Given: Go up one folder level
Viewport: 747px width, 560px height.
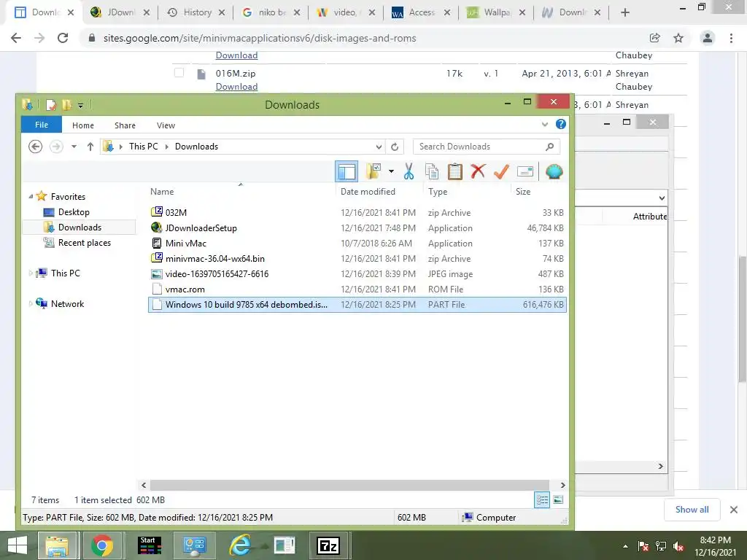Looking at the screenshot, I should click(90, 147).
